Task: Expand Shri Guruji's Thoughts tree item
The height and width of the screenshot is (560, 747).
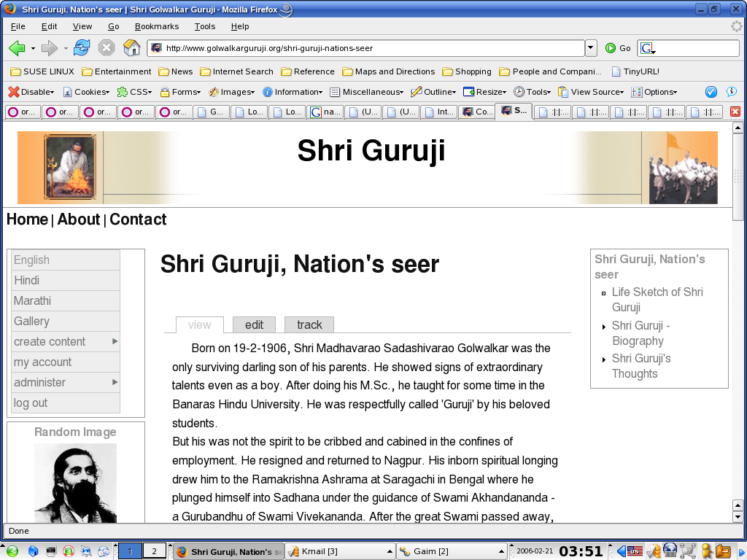Action: (x=604, y=359)
